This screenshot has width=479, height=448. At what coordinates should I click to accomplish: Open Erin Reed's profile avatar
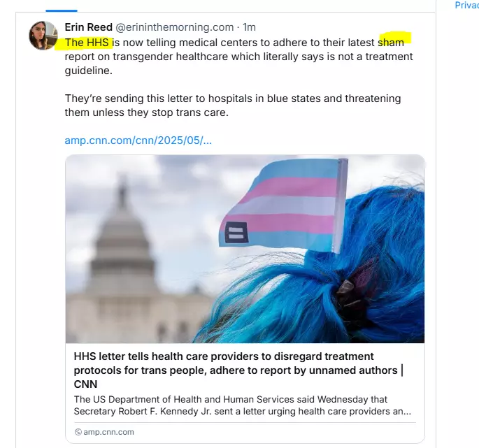[x=43, y=36]
